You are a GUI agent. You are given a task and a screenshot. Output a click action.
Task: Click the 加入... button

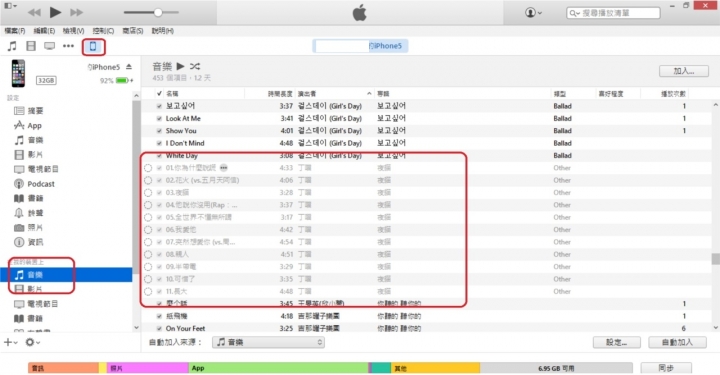pyautogui.click(x=684, y=71)
